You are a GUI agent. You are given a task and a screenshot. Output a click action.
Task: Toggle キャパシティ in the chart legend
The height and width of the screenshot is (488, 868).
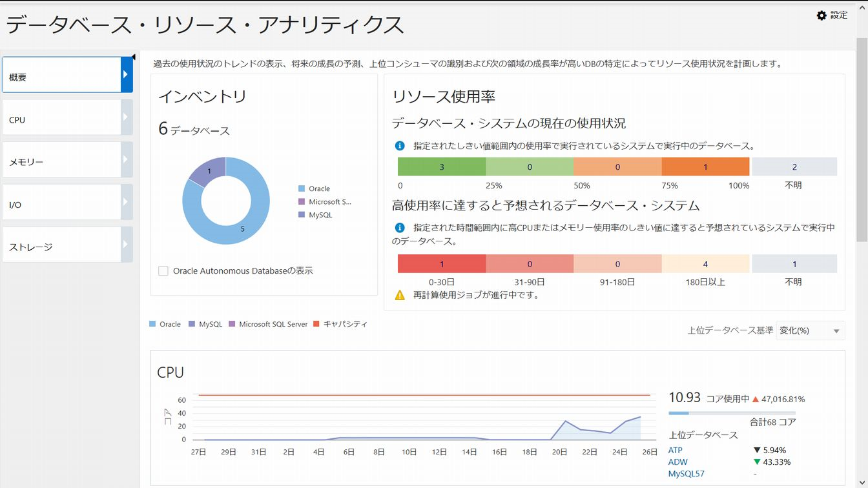pyautogui.click(x=340, y=324)
